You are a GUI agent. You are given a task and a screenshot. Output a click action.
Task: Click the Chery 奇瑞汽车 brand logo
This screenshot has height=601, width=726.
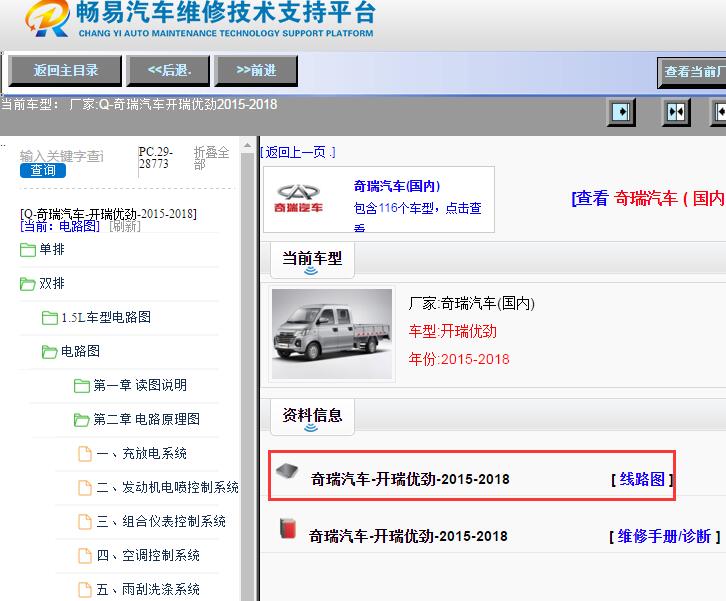tap(298, 199)
